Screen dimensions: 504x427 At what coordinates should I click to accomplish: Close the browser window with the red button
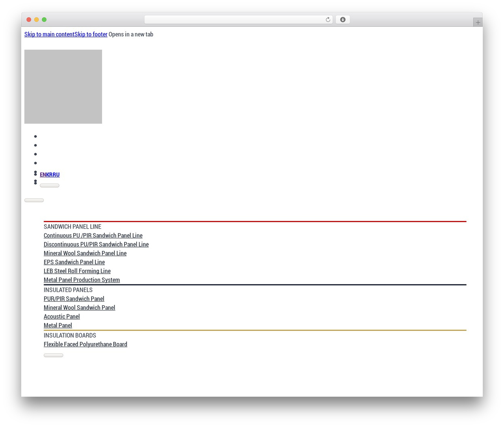pyautogui.click(x=29, y=20)
